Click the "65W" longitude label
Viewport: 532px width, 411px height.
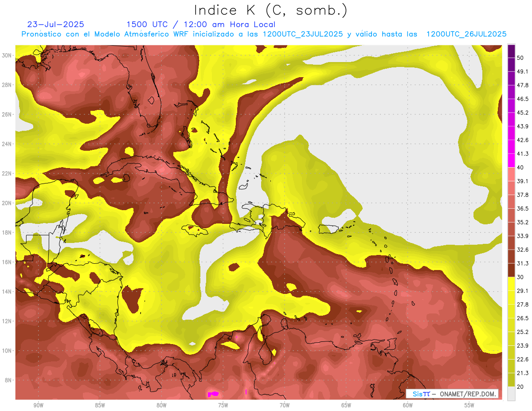click(x=346, y=405)
